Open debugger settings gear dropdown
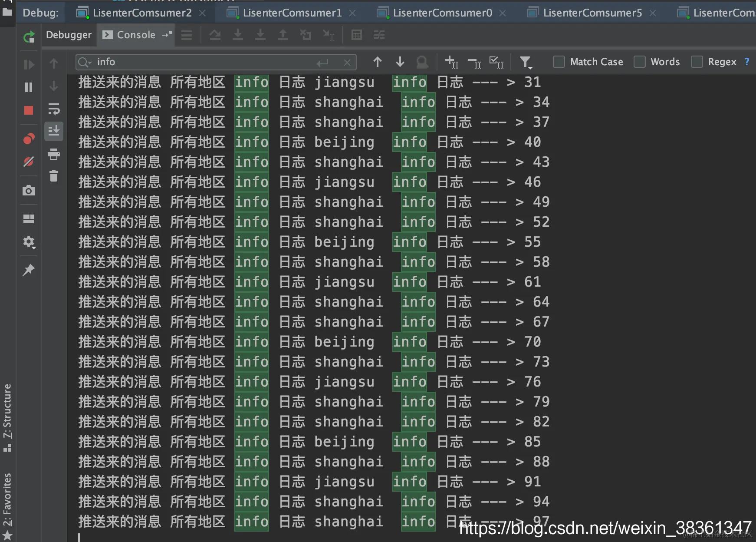Viewport: 756px width, 542px height. 29,242
